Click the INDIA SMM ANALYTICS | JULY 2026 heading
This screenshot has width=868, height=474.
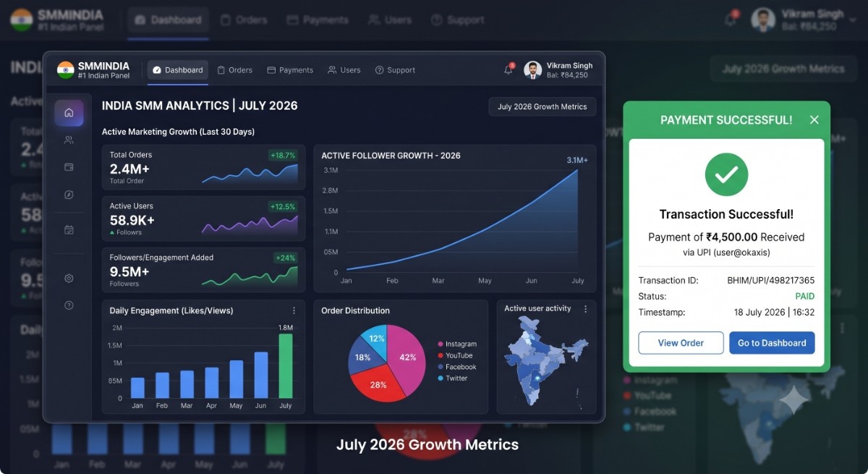coord(200,106)
